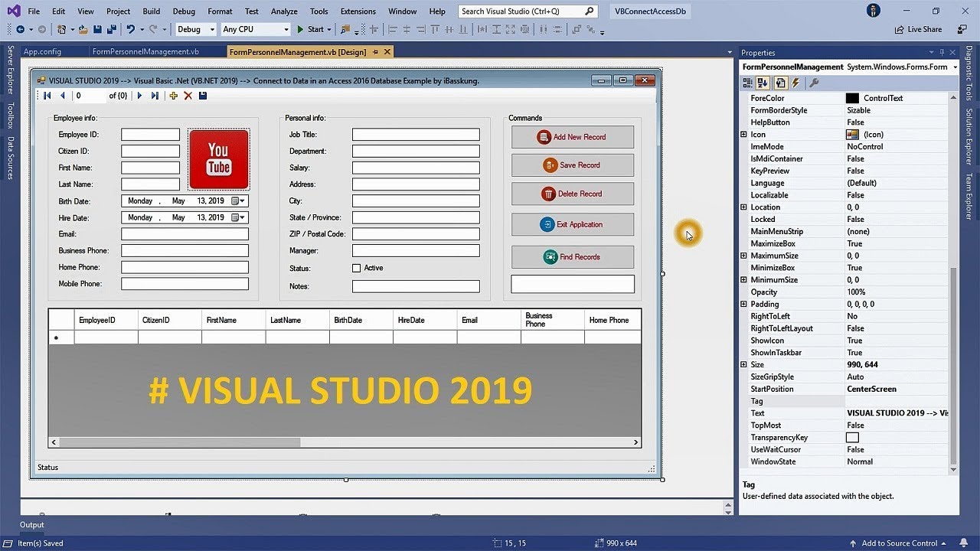980x551 pixels.
Task: Click the Employee ID text box
Action: [x=150, y=135]
